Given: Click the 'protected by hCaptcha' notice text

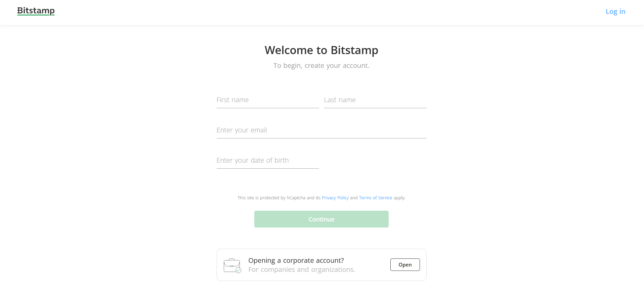Looking at the screenshot, I should [279, 198].
